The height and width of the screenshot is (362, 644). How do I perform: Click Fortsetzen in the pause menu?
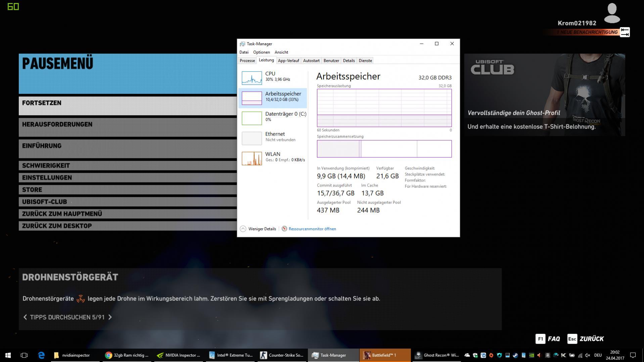128,105
